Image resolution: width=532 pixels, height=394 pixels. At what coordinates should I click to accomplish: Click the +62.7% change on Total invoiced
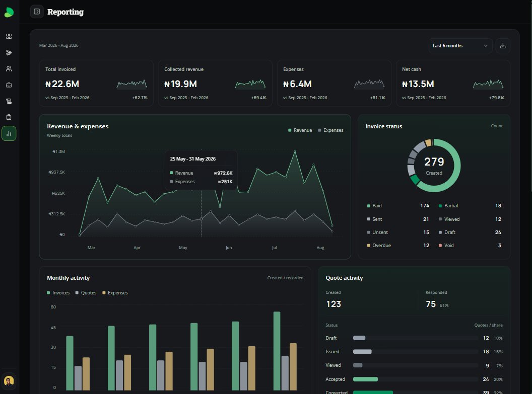coord(140,98)
